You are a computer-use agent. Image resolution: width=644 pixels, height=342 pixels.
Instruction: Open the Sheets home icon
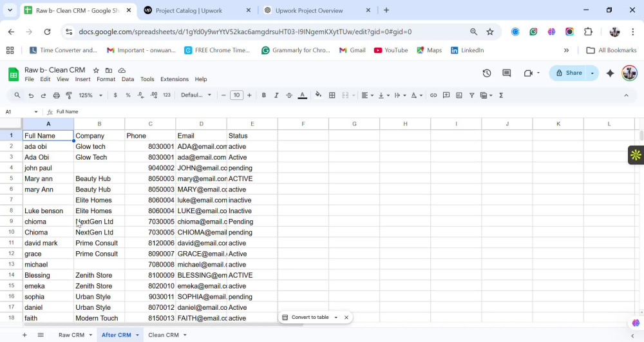pyautogui.click(x=14, y=74)
